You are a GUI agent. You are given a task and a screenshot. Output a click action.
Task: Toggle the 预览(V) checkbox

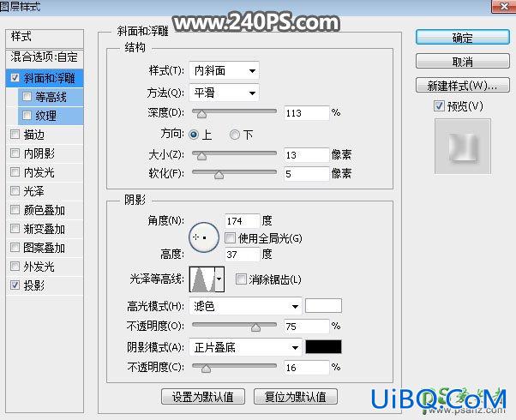439,106
